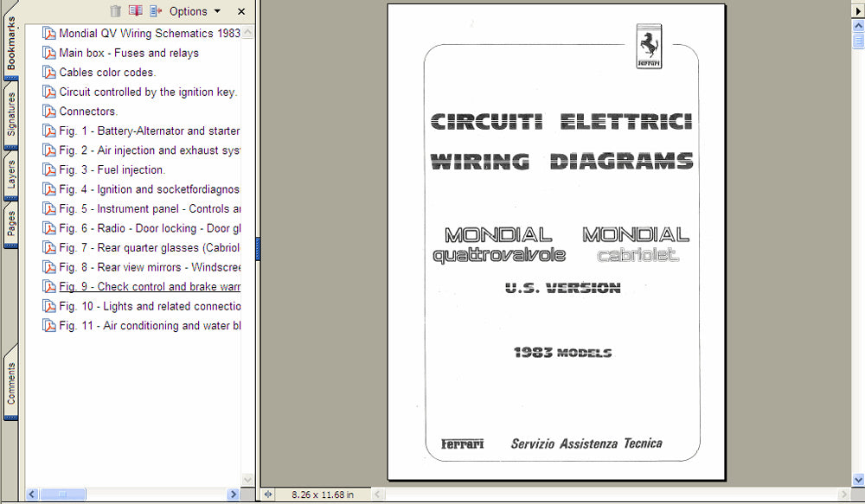Open the Comments tab
The width and height of the screenshot is (865, 504).
click(11, 383)
